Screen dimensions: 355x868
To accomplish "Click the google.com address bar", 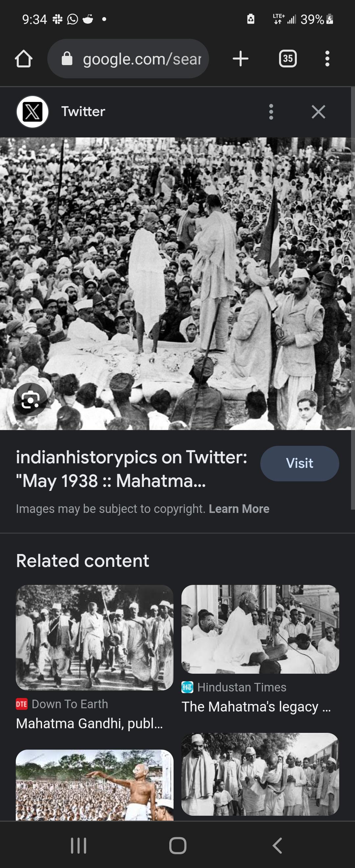I will pyautogui.click(x=128, y=59).
